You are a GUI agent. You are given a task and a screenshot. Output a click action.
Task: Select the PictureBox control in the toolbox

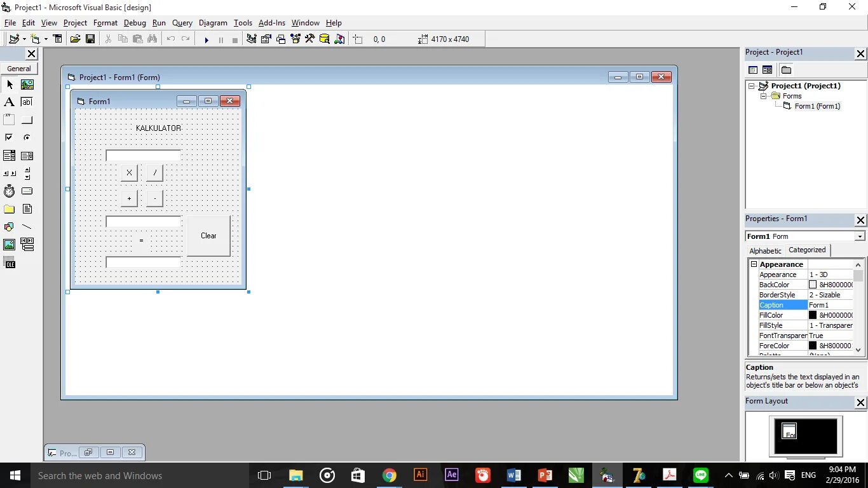(27, 85)
